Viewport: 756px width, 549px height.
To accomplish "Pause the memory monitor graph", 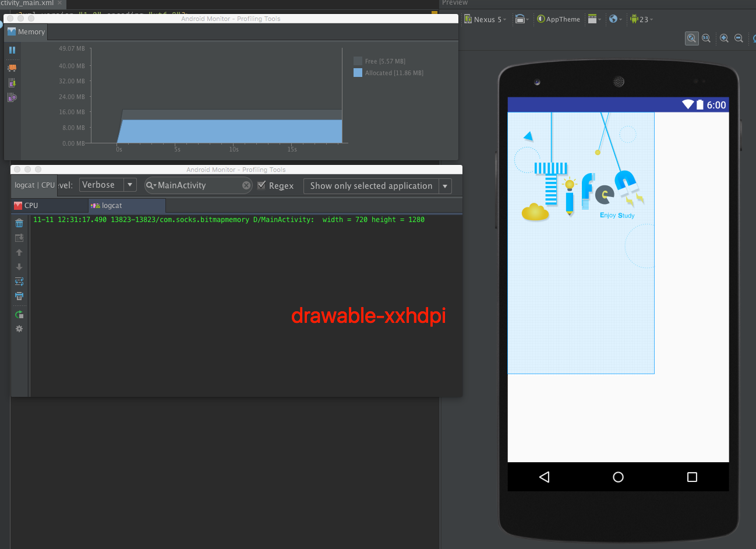I will click(x=12, y=50).
